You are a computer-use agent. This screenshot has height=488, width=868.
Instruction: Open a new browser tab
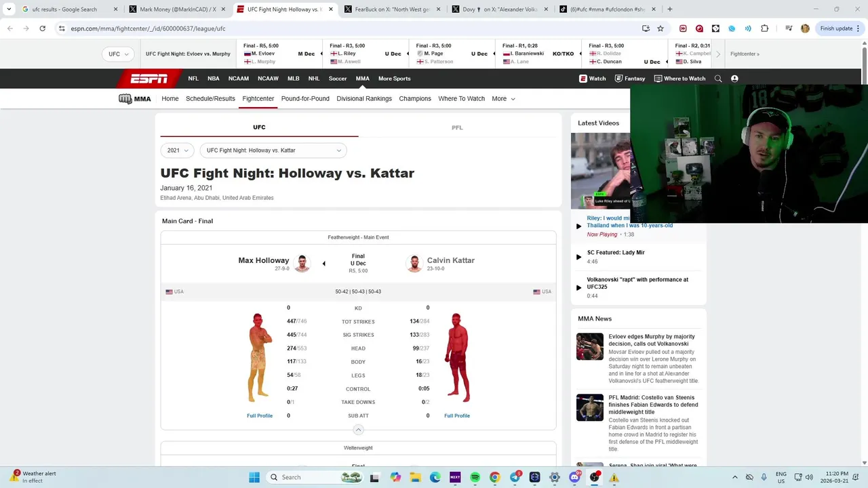669,9
